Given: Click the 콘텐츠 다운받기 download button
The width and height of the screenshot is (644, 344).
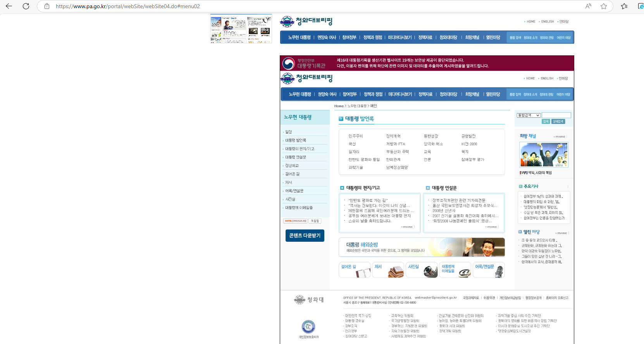Looking at the screenshot, I should click(x=305, y=236).
